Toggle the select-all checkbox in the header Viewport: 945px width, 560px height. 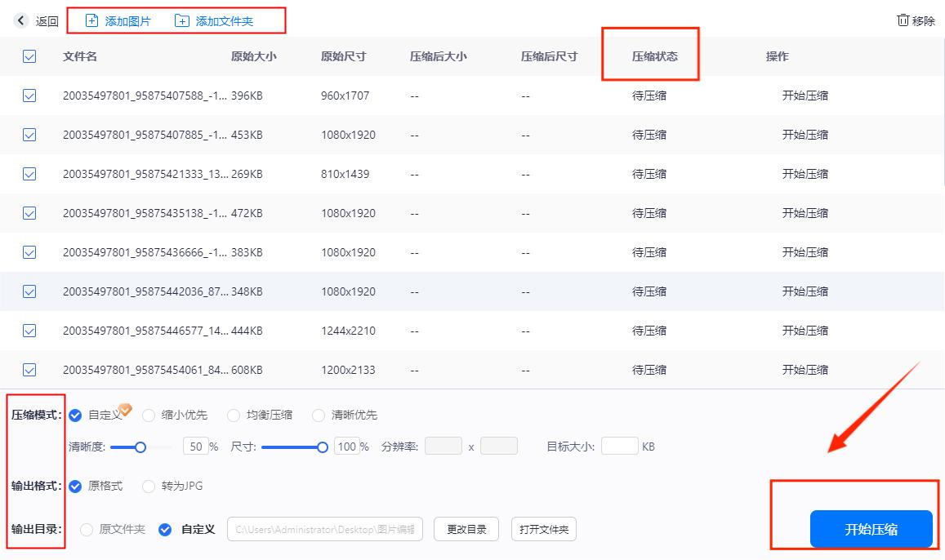(29, 56)
